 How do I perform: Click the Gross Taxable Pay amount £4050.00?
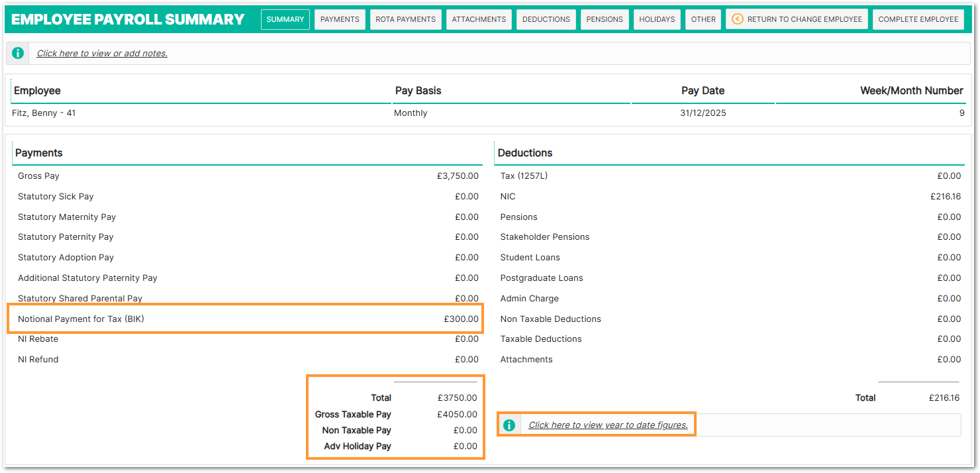click(x=457, y=415)
